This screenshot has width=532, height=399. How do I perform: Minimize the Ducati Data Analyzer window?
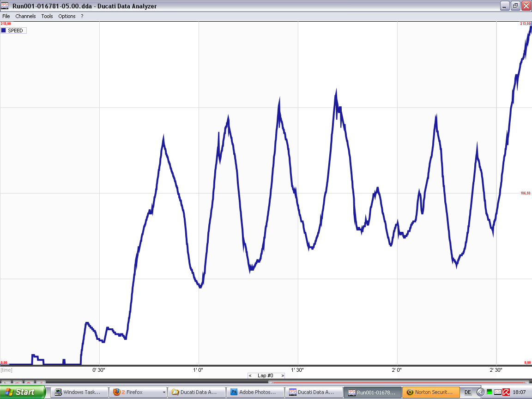pyautogui.click(x=505, y=6)
